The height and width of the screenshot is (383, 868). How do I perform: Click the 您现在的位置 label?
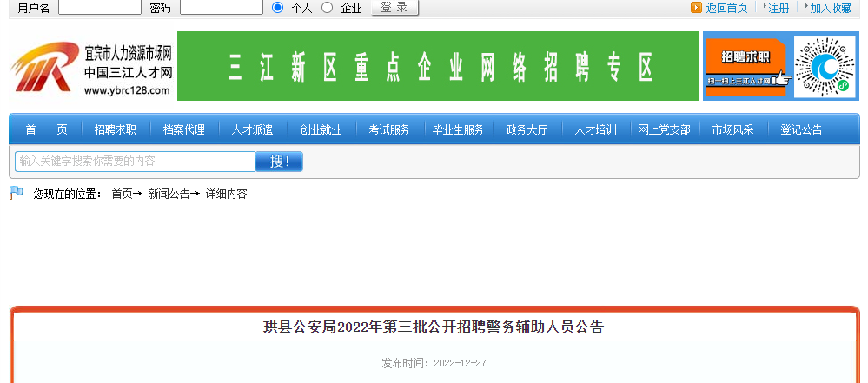(x=68, y=194)
